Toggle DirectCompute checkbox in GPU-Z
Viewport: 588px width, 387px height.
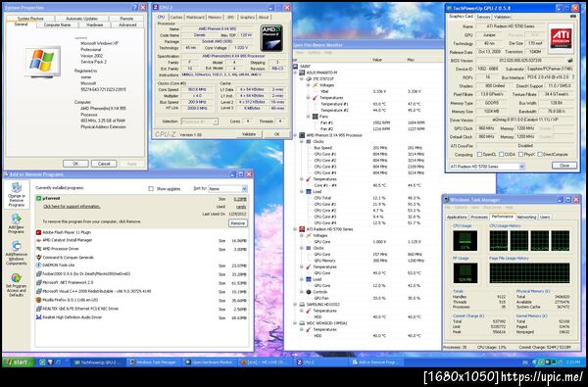coord(540,154)
